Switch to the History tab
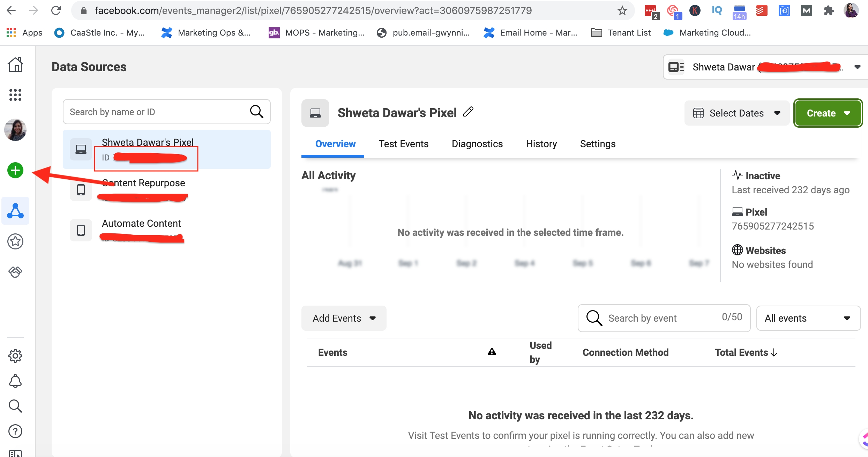The image size is (868, 457). [541, 144]
